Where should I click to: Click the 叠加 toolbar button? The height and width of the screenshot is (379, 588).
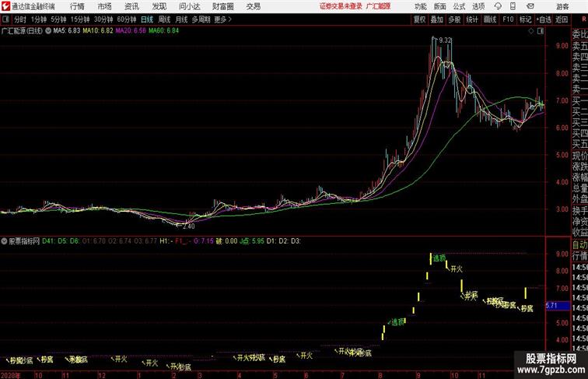click(437, 19)
